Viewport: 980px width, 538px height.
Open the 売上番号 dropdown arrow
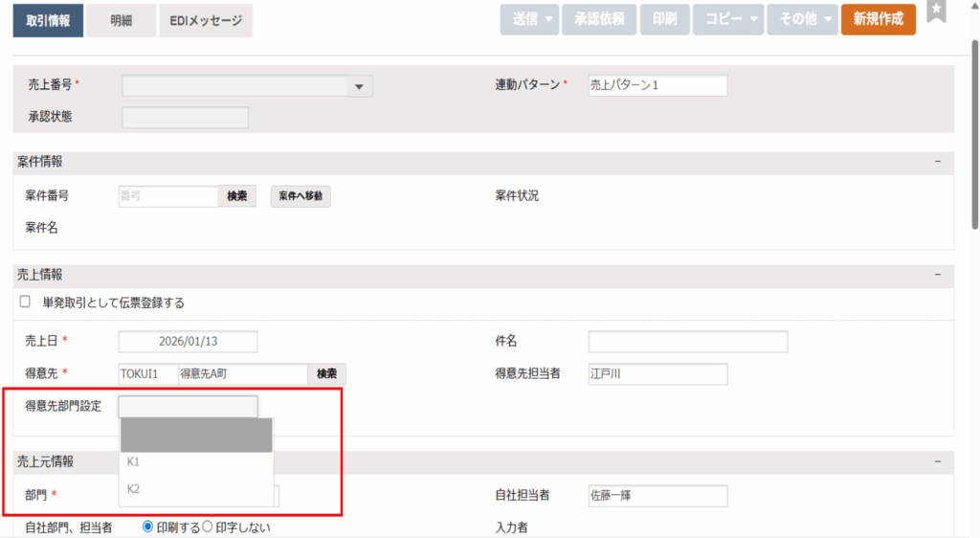pos(359,87)
